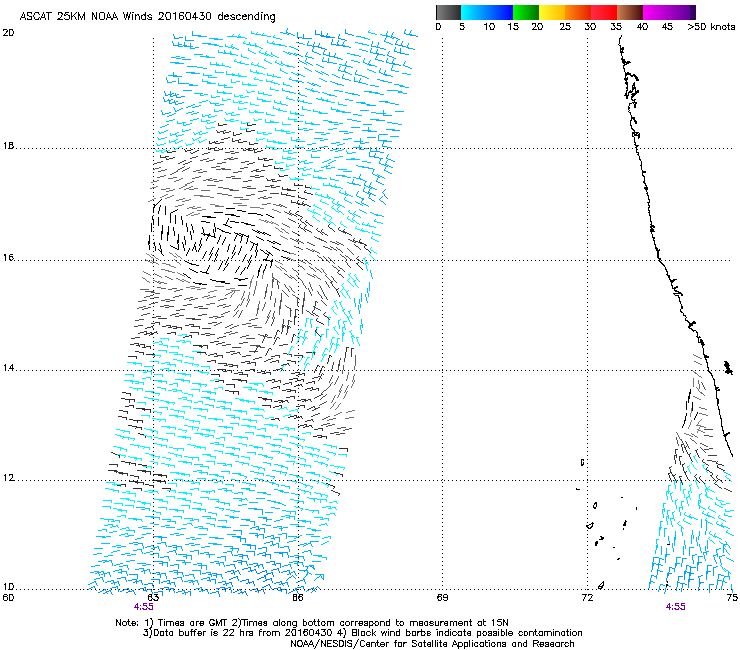Image resolution: width=740 pixels, height=650 pixels.
Task: Click the magenta-purple 40-50 knots color band
Action: pos(669,12)
